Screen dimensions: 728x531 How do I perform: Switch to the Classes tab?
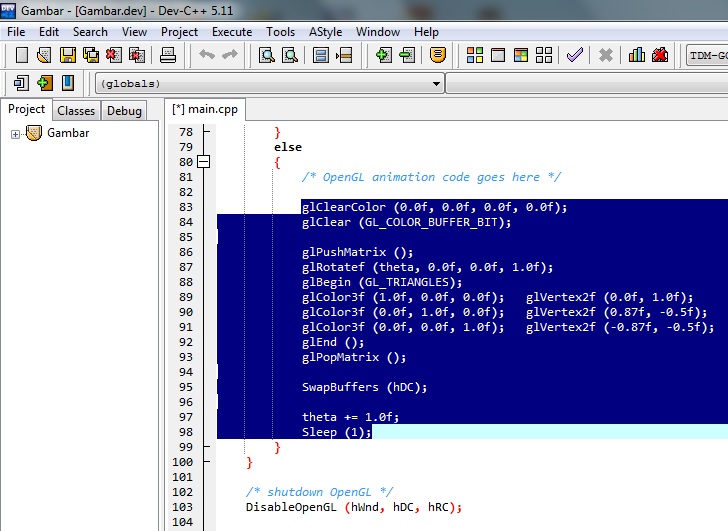click(76, 110)
